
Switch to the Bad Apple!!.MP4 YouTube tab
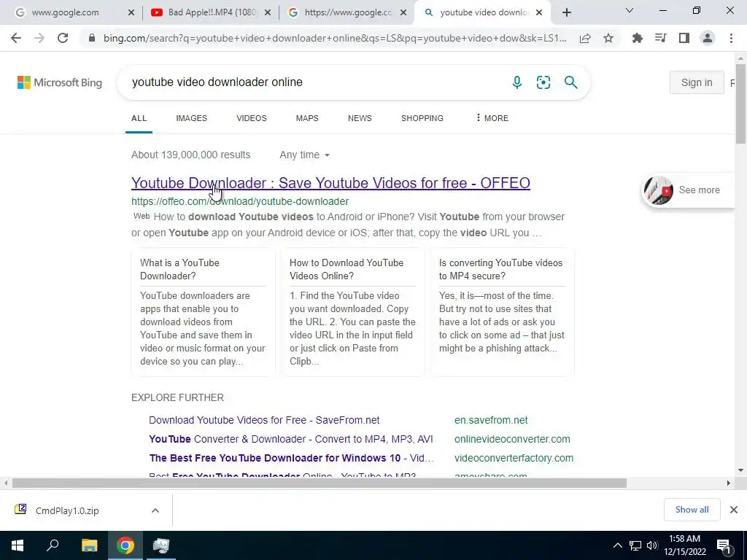[212, 12]
